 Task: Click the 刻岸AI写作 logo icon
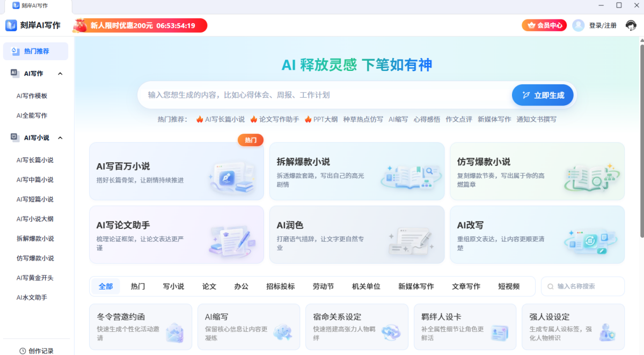click(11, 25)
